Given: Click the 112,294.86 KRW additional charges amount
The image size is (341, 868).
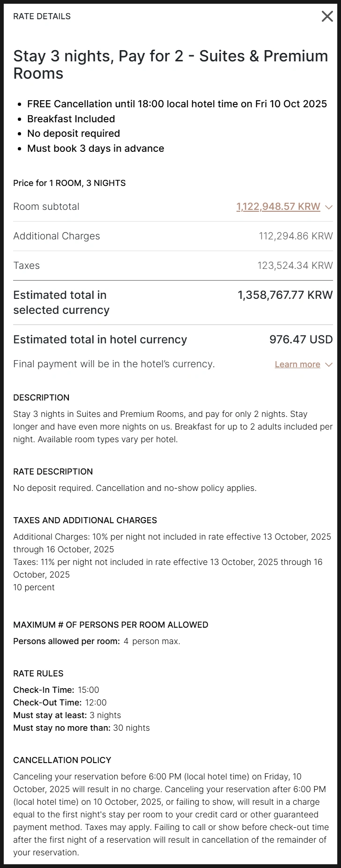Looking at the screenshot, I should tap(296, 236).
